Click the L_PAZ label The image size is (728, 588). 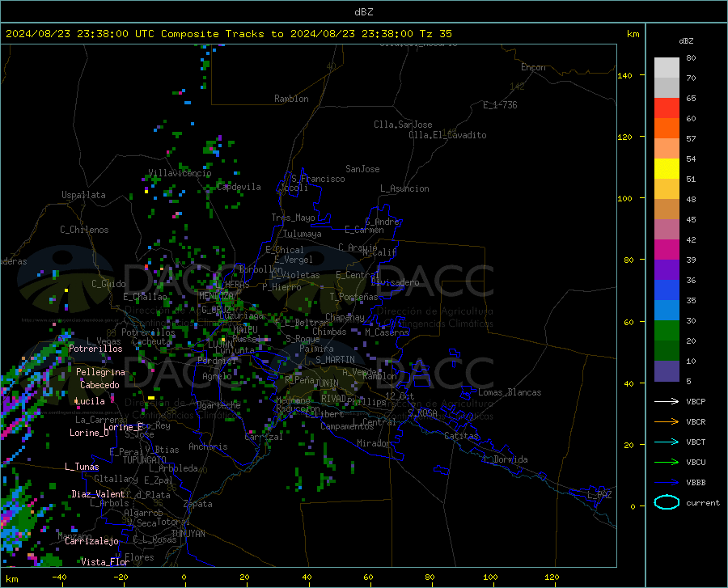click(x=599, y=495)
